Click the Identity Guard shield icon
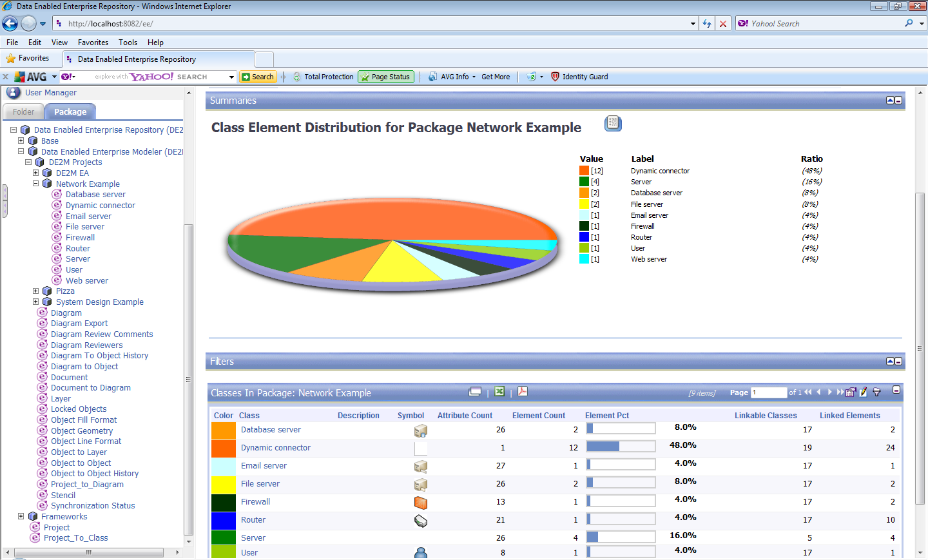This screenshot has width=928, height=560. tap(555, 77)
